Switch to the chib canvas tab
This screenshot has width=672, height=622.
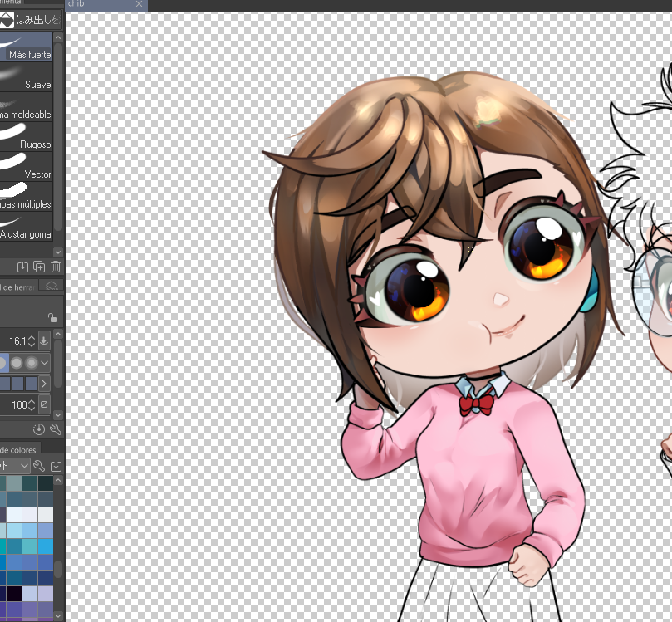pyautogui.click(x=96, y=4)
